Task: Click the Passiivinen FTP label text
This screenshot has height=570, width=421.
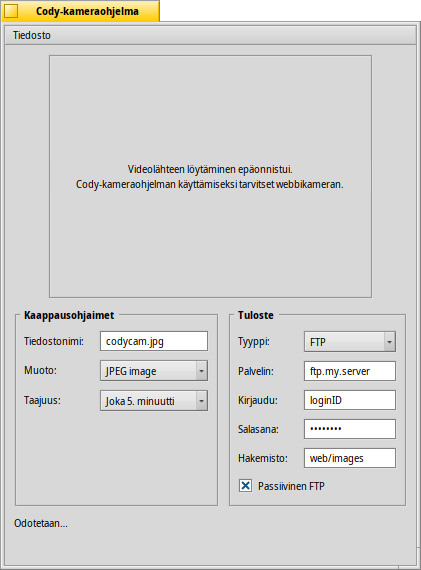Action: click(291, 486)
